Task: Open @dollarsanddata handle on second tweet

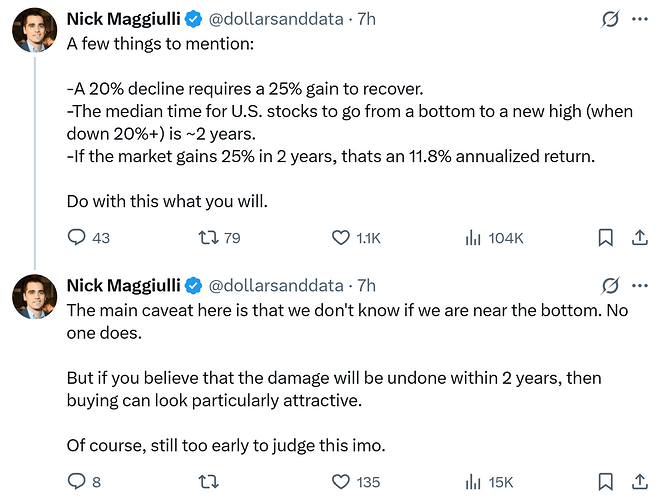Action: tap(276, 285)
